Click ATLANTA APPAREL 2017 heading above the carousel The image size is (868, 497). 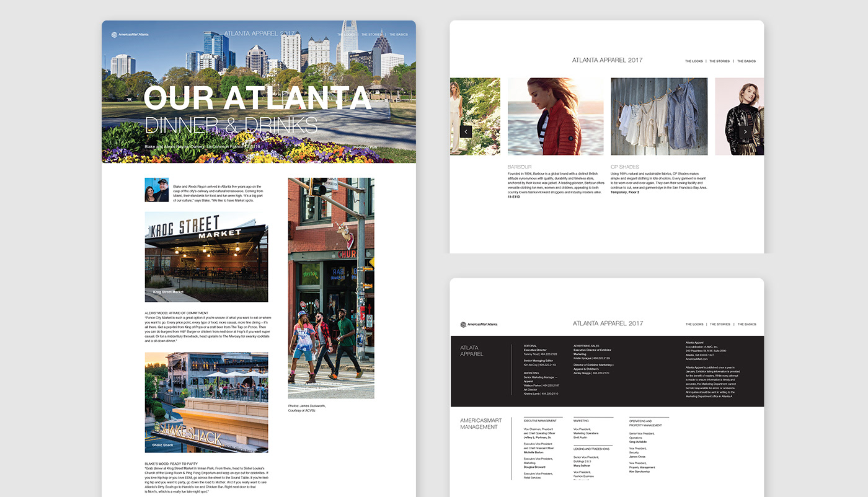(607, 60)
